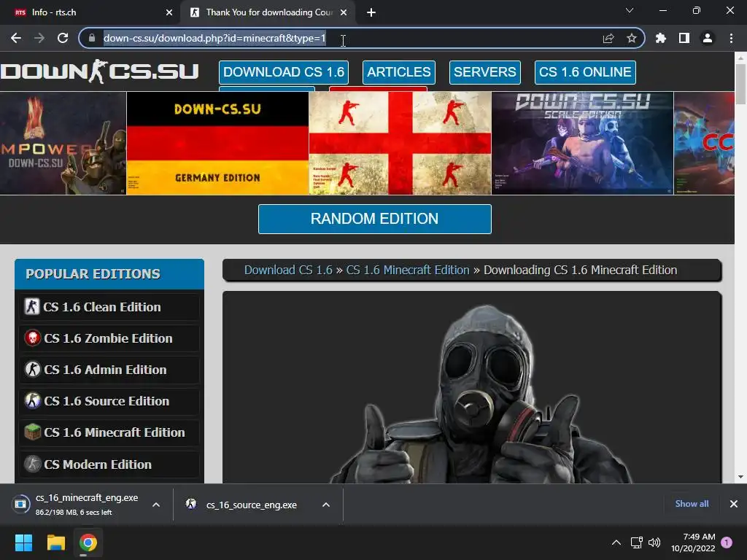Click the Modern Edition icon
The image size is (747, 560).
tap(32, 464)
